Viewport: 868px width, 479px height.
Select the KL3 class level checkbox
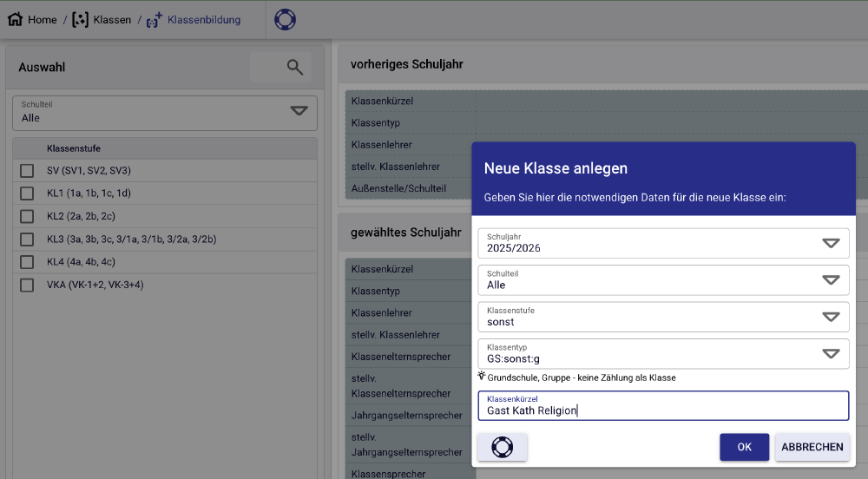pyautogui.click(x=27, y=239)
